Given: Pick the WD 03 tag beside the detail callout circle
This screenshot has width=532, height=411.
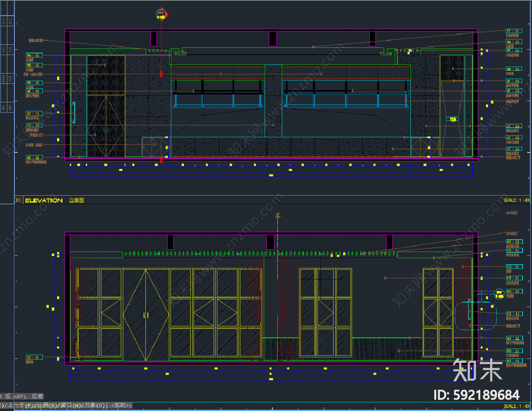Looking at the screenshot, I should 514,291.
